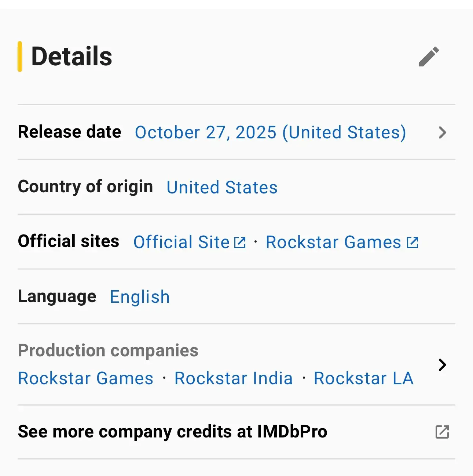Open the October 27, 2025 release date link

click(x=270, y=132)
